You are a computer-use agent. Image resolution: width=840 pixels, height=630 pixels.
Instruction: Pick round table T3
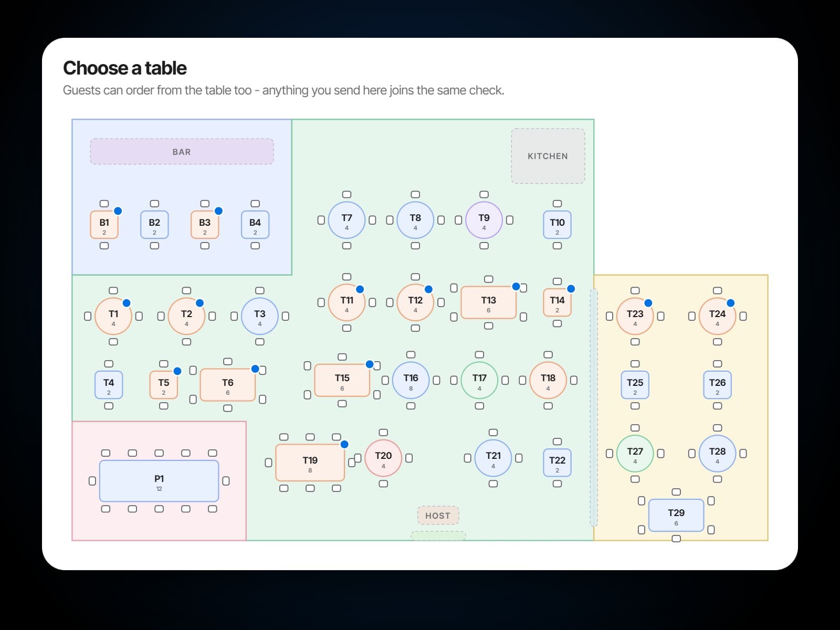pyautogui.click(x=259, y=316)
